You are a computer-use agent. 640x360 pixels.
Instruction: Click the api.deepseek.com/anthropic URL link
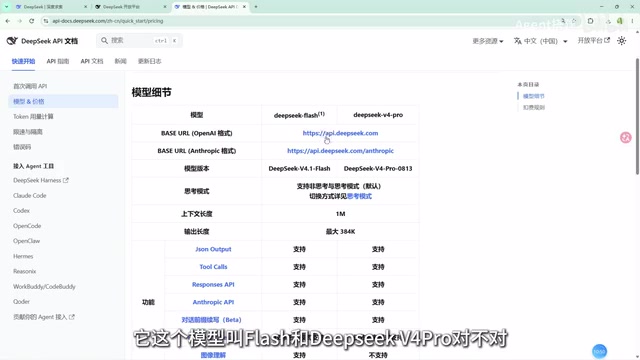(340, 151)
